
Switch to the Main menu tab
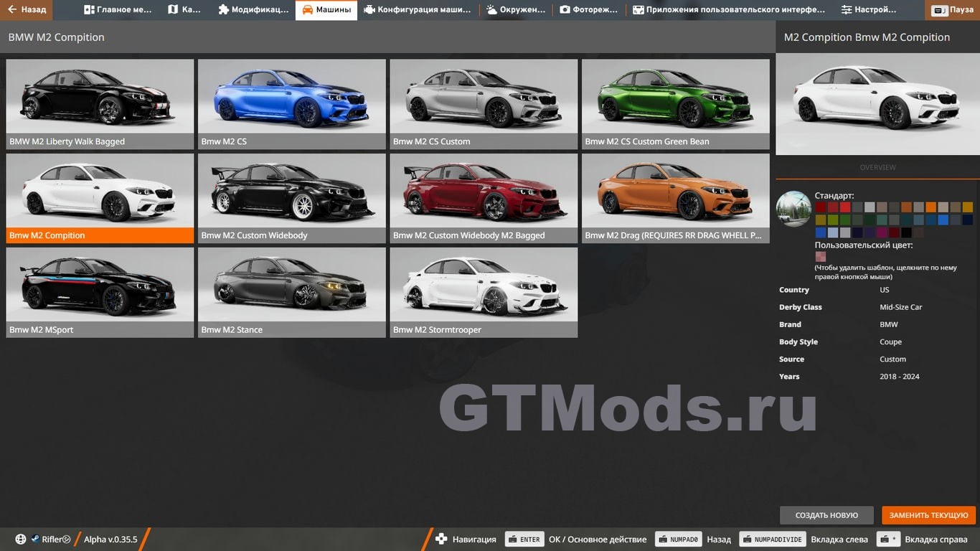[x=117, y=10]
